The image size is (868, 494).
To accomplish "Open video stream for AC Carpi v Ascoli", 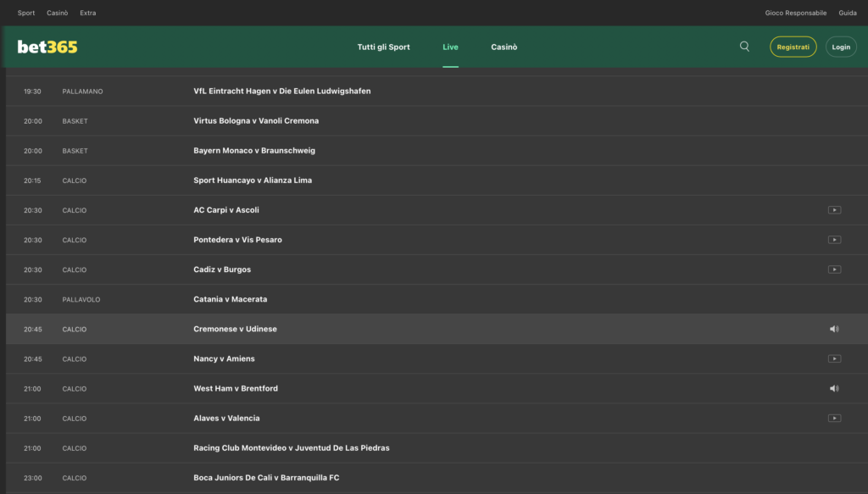I will [834, 210].
